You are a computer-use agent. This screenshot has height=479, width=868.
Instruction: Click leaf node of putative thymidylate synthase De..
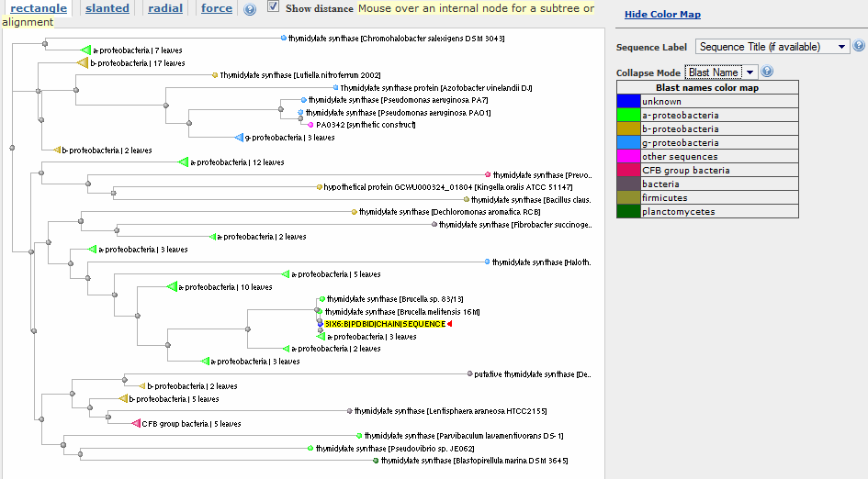(469, 373)
